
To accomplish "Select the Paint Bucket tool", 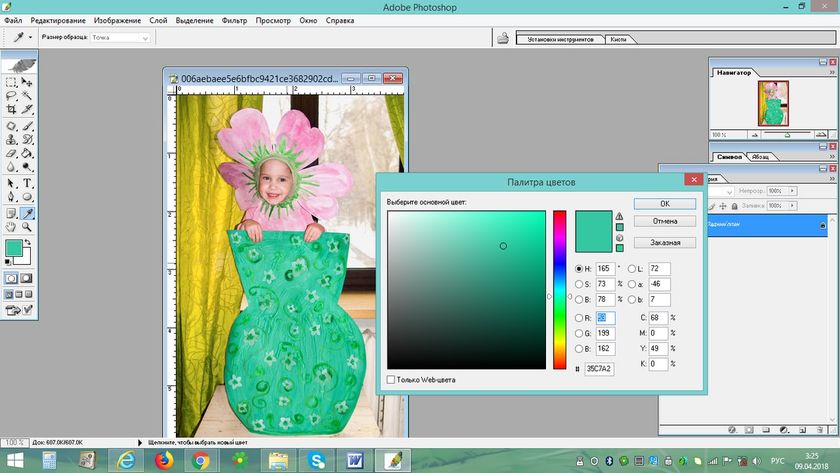I will tap(27, 153).
